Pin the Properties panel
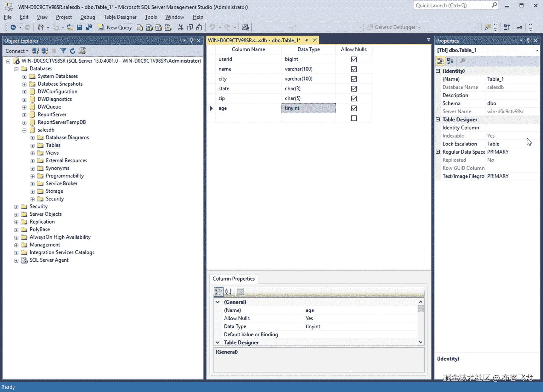This screenshot has width=543, height=392. point(528,40)
